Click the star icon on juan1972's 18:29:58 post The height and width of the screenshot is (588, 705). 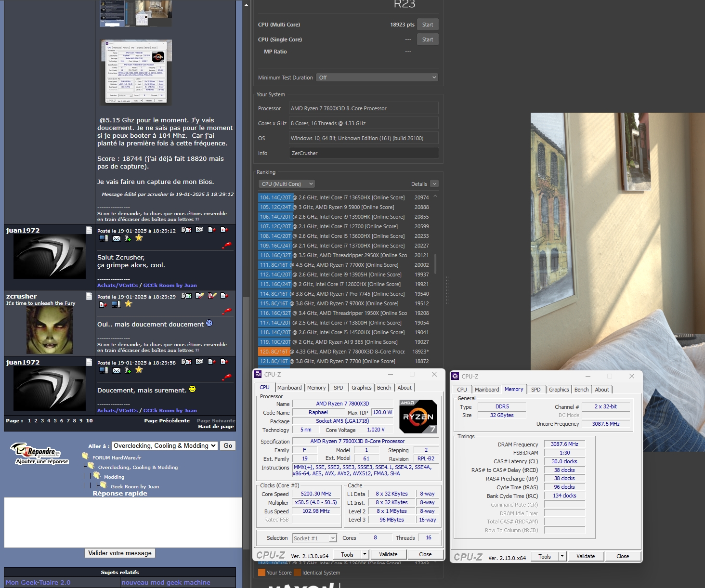139,370
